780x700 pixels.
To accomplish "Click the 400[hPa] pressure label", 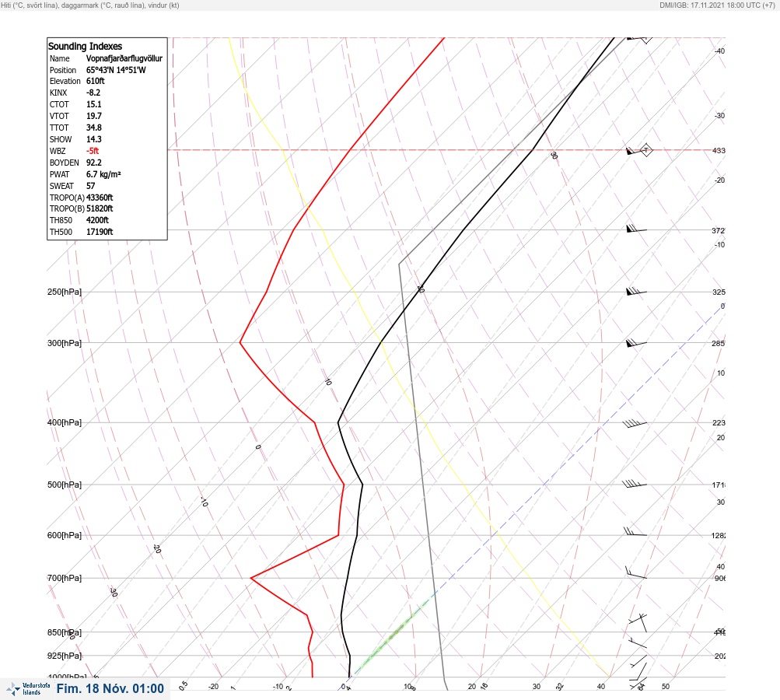I will [x=65, y=422].
